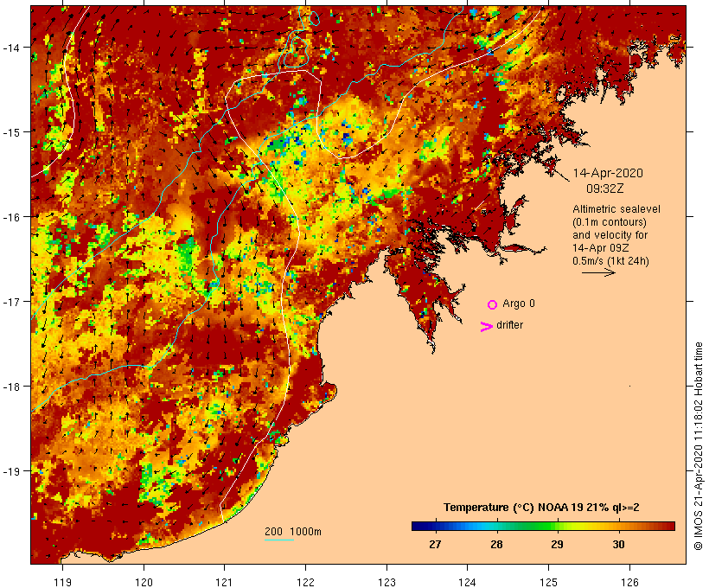Click the latitude axis label '-19'
709x588 pixels.
click(x=10, y=471)
